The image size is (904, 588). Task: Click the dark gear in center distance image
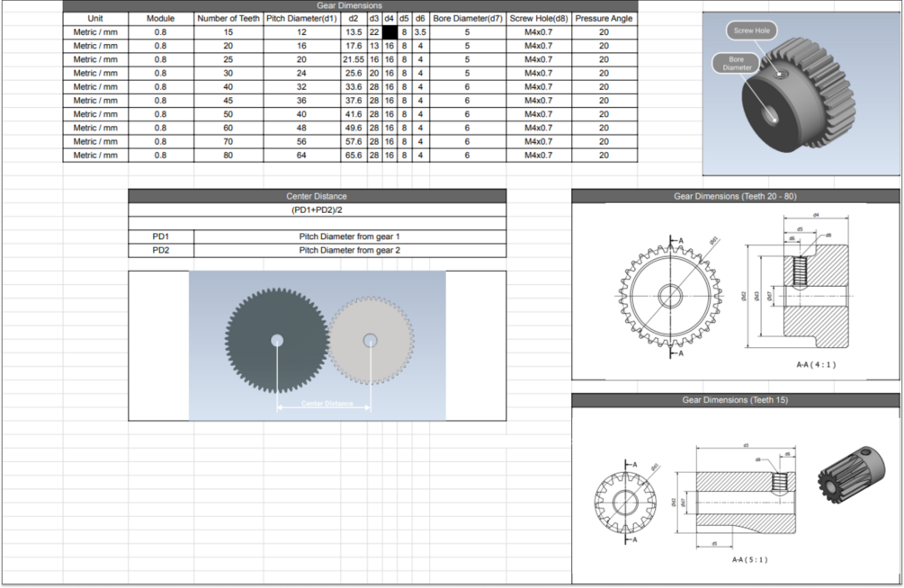tap(277, 340)
